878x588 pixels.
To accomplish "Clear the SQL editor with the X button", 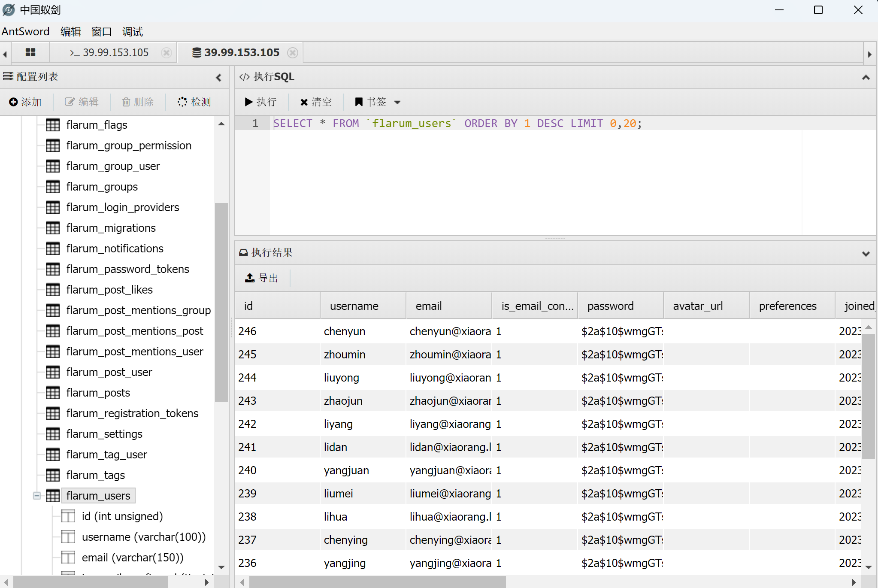I will [x=304, y=102].
